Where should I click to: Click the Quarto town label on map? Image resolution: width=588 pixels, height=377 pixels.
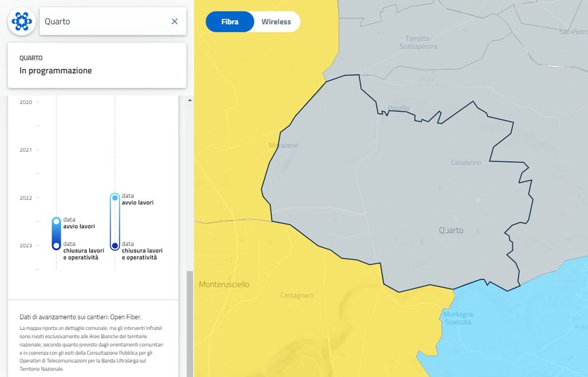(451, 230)
